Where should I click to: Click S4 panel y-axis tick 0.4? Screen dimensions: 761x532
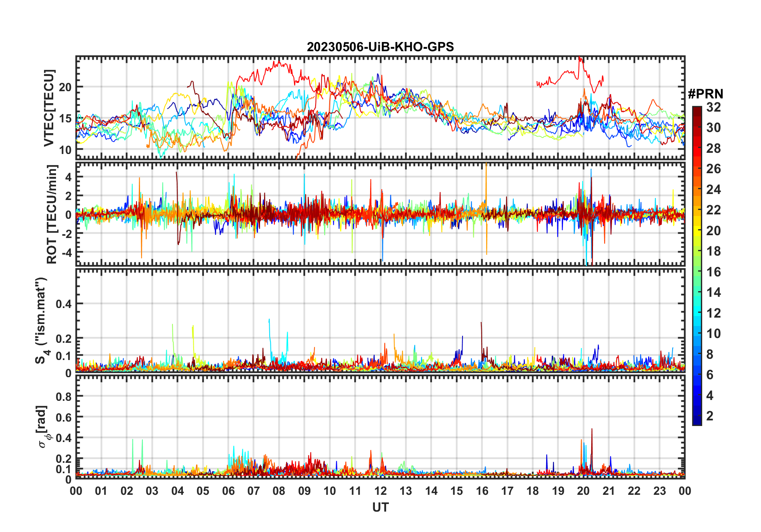pyautogui.click(x=64, y=304)
